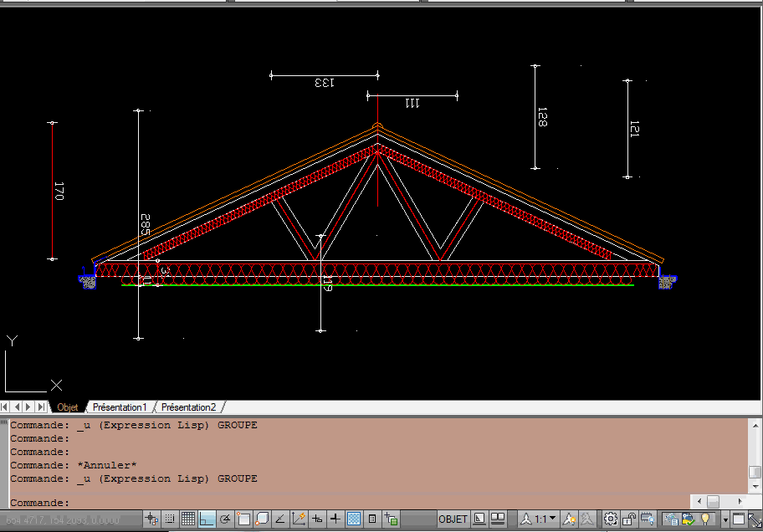This screenshot has height=532, width=763.
Task: Click command window scroll down arrow
Action: pyautogui.click(x=755, y=486)
